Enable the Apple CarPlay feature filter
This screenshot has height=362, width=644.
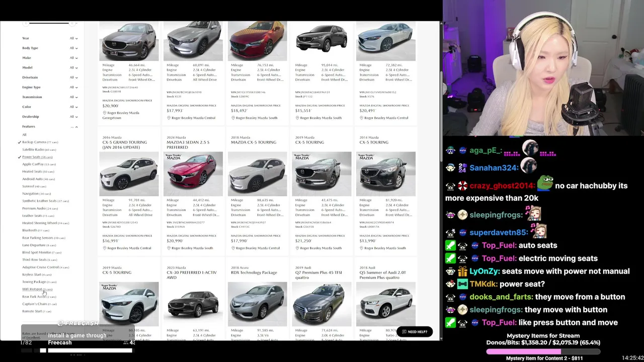tap(39, 164)
